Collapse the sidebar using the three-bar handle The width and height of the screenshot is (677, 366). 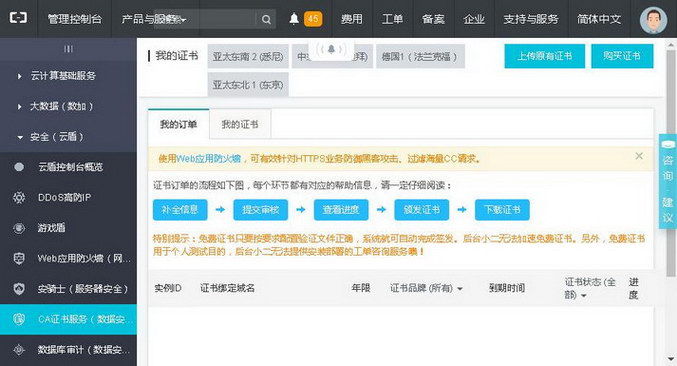pyautogui.click(x=68, y=49)
